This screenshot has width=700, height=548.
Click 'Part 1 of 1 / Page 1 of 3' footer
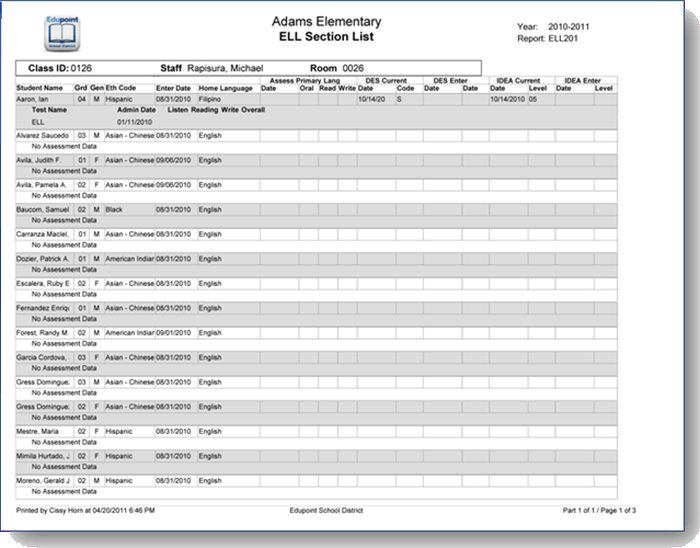(x=599, y=510)
